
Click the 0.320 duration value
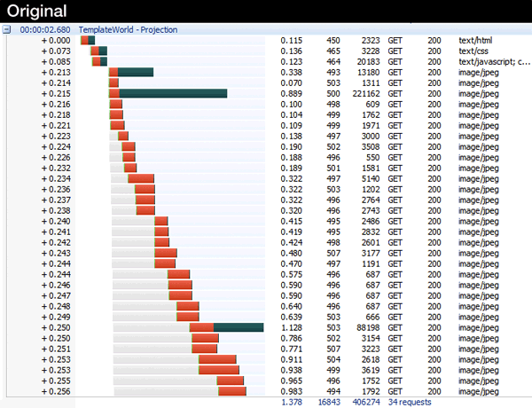point(292,210)
